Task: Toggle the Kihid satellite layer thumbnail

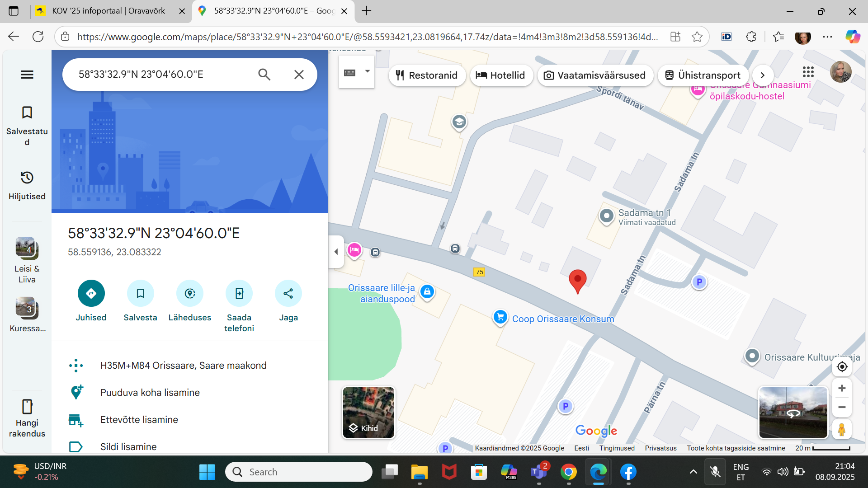Action: (368, 412)
